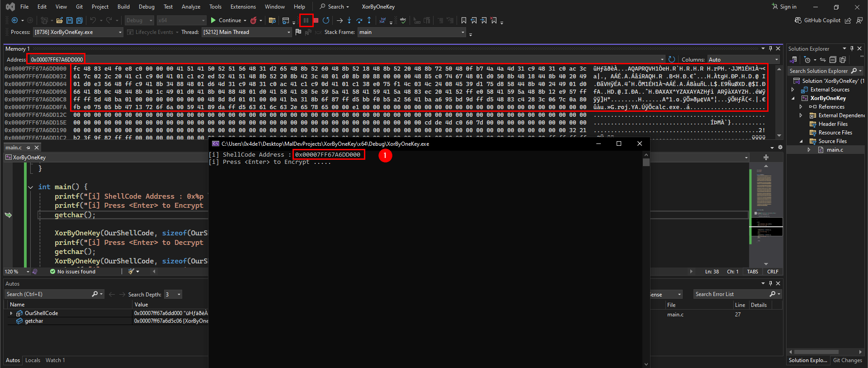Step Over the current line
Image resolution: width=868 pixels, height=368 pixels.
coord(359,20)
